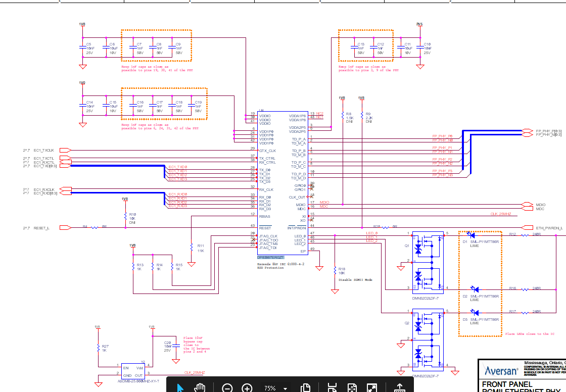Click the GTX_CLK pin label
Image resolution: width=566 pixels, height=392 pixels.
pyautogui.click(x=267, y=151)
